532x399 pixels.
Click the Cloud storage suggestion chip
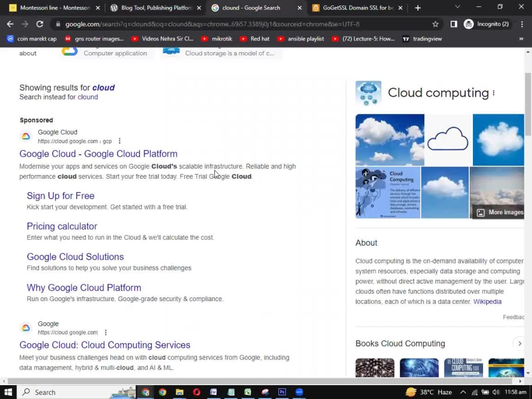[x=221, y=53]
